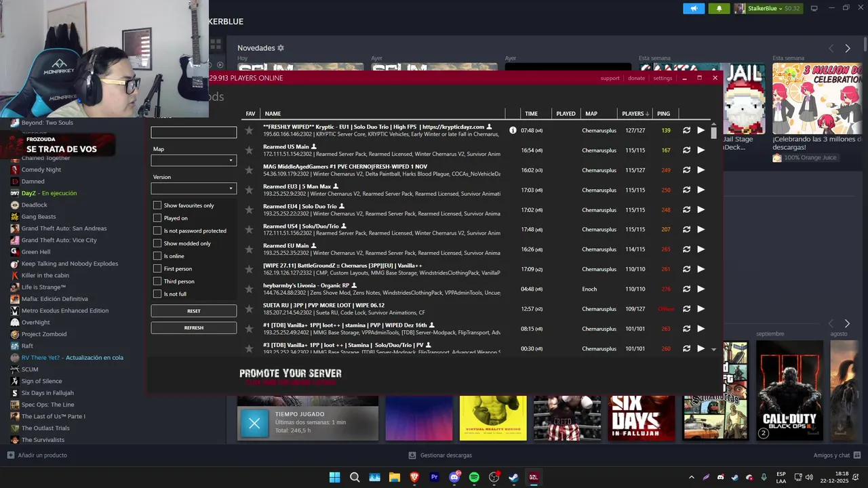Screen dimensions: 868x488
Task: Open the support link in launcher
Action: (x=610, y=78)
